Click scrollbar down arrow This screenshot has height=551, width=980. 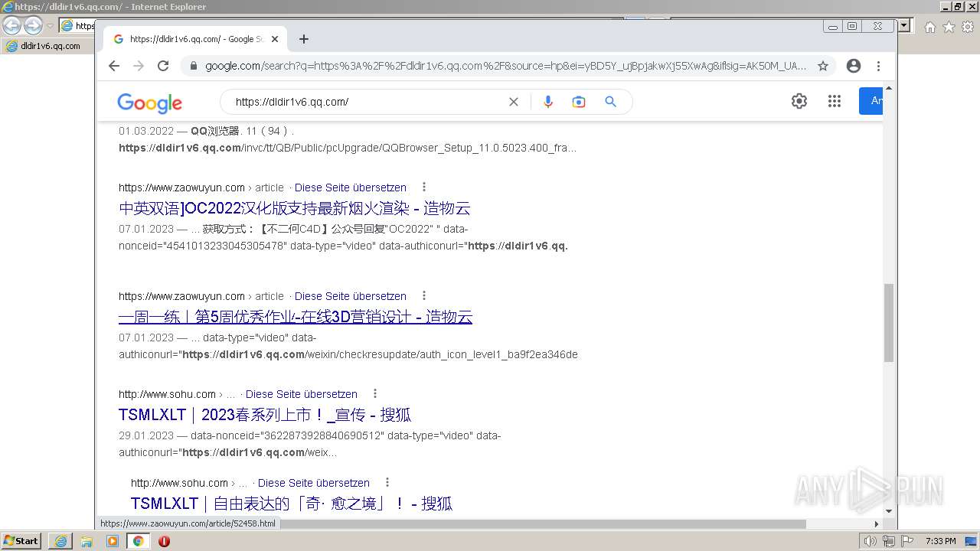[x=889, y=511]
